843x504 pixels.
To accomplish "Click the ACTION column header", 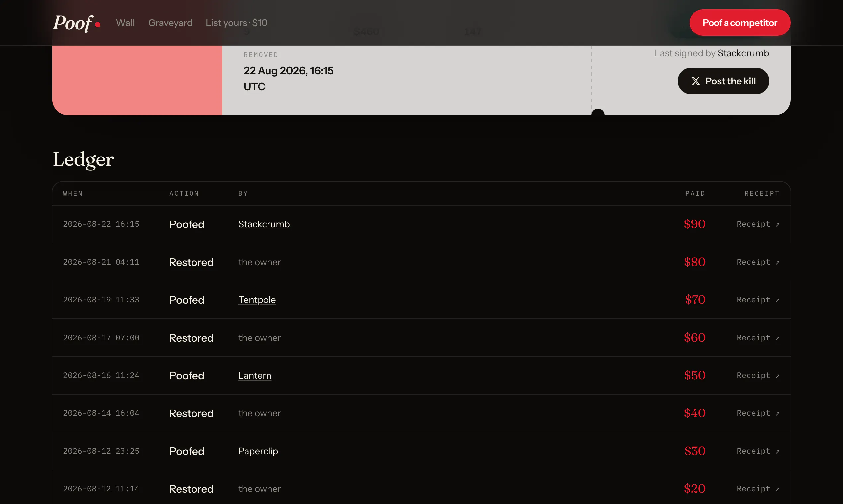I will [184, 194].
